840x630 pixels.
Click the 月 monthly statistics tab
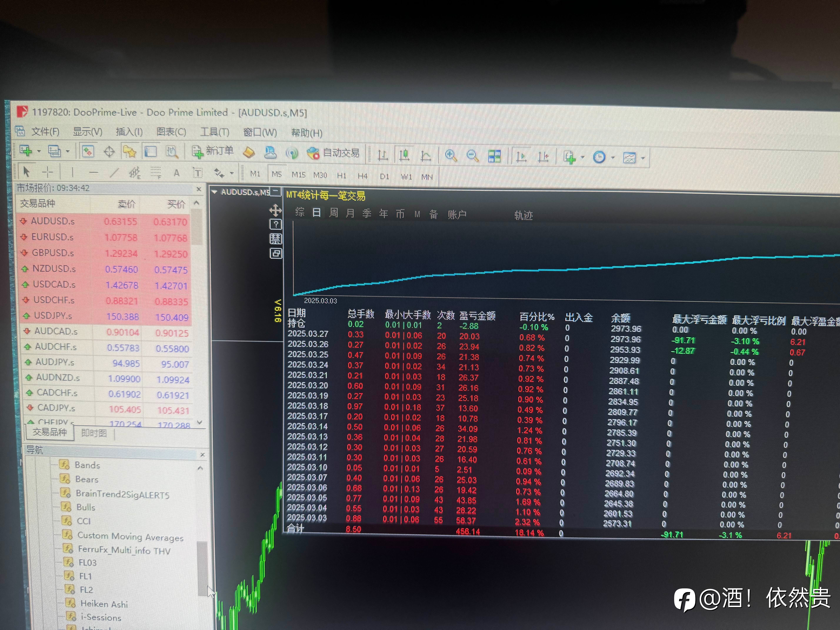pyautogui.click(x=350, y=213)
